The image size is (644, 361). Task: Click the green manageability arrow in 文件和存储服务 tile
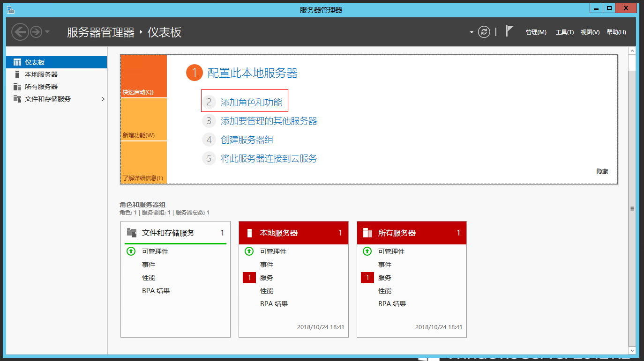[130, 251]
